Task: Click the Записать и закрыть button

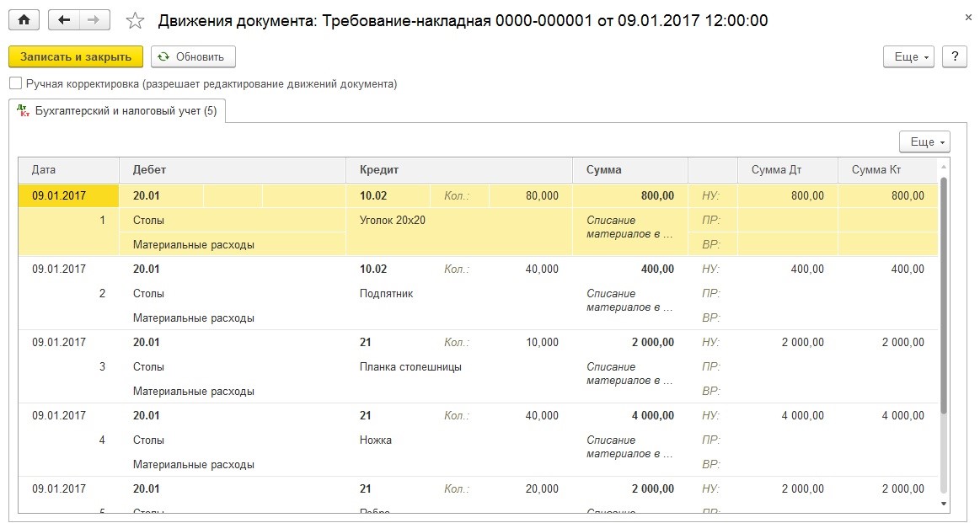Action: point(76,57)
